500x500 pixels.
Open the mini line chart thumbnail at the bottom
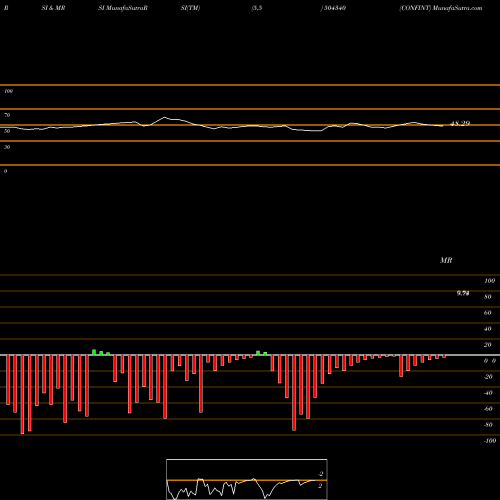(x=247, y=479)
